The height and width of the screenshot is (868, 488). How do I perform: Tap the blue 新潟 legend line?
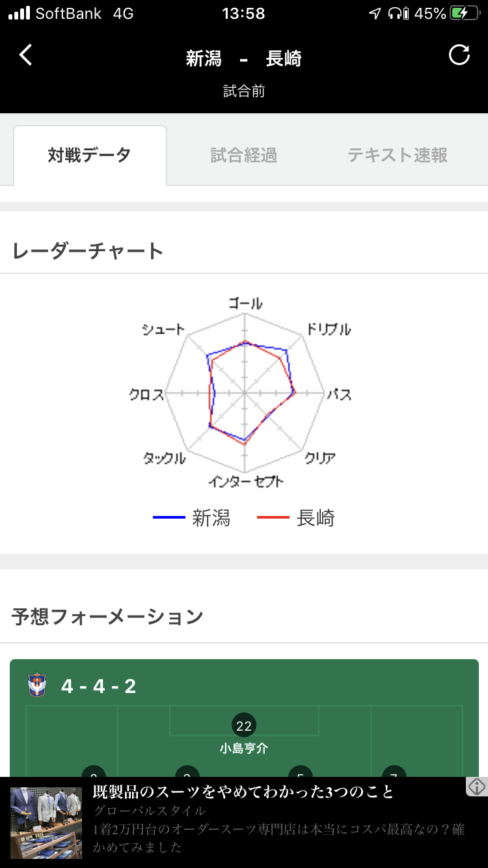tap(169, 518)
